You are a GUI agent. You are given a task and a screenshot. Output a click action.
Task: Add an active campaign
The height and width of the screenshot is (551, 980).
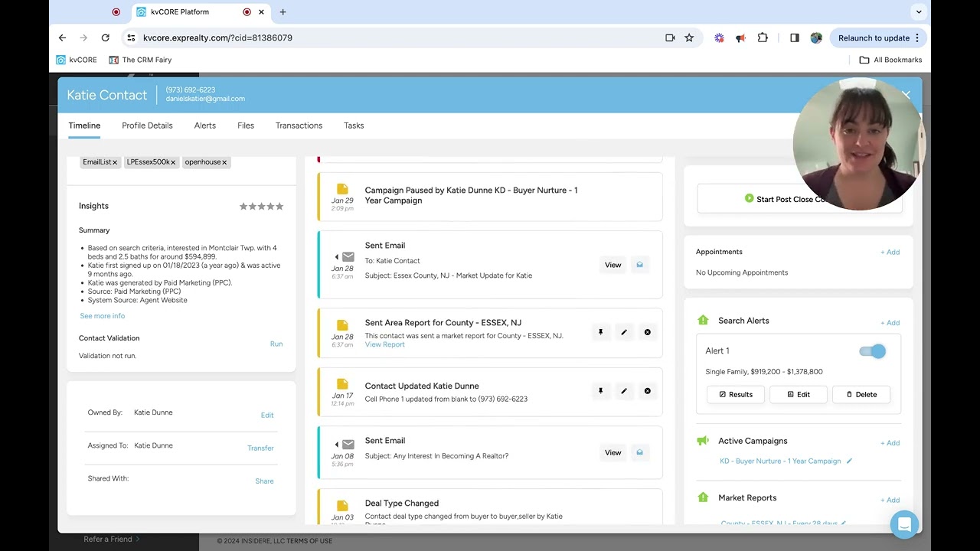click(x=890, y=442)
